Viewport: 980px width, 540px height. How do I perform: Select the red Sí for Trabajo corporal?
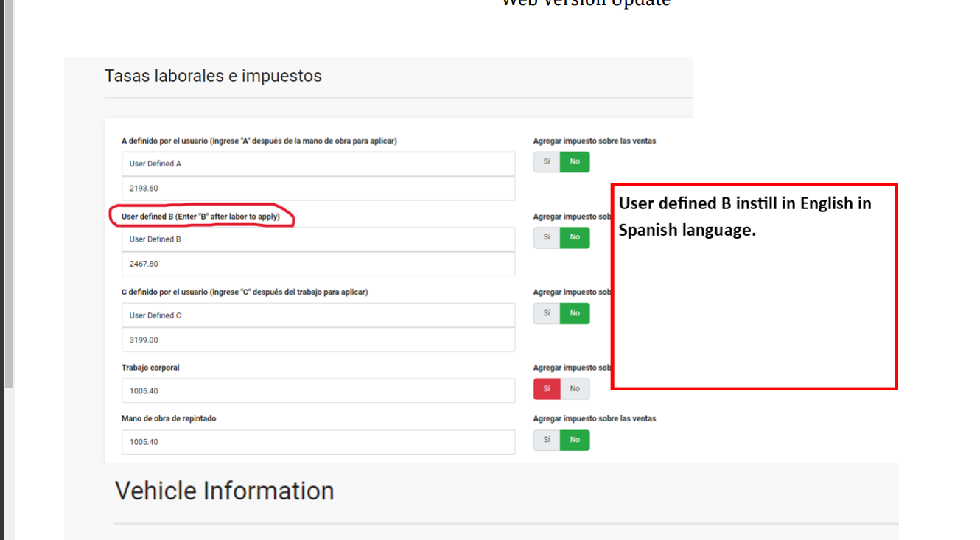click(547, 389)
